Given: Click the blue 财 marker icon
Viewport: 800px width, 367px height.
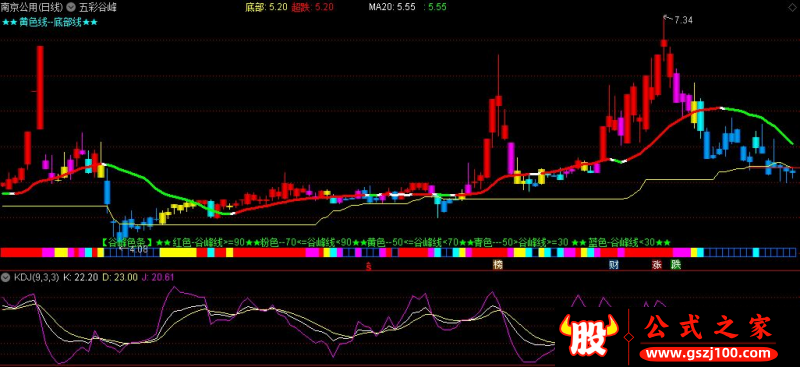Looking at the screenshot, I should [x=614, y=264].
